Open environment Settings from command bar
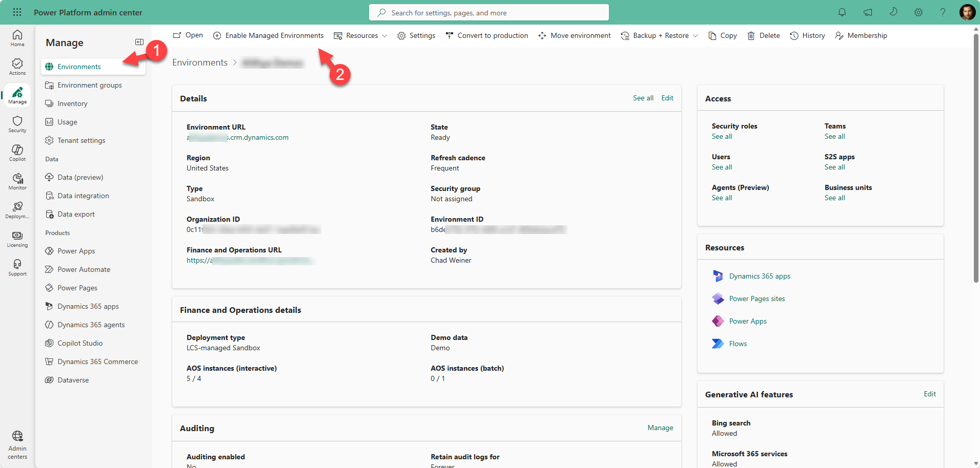The image size is (980, 468). point(416,35)
